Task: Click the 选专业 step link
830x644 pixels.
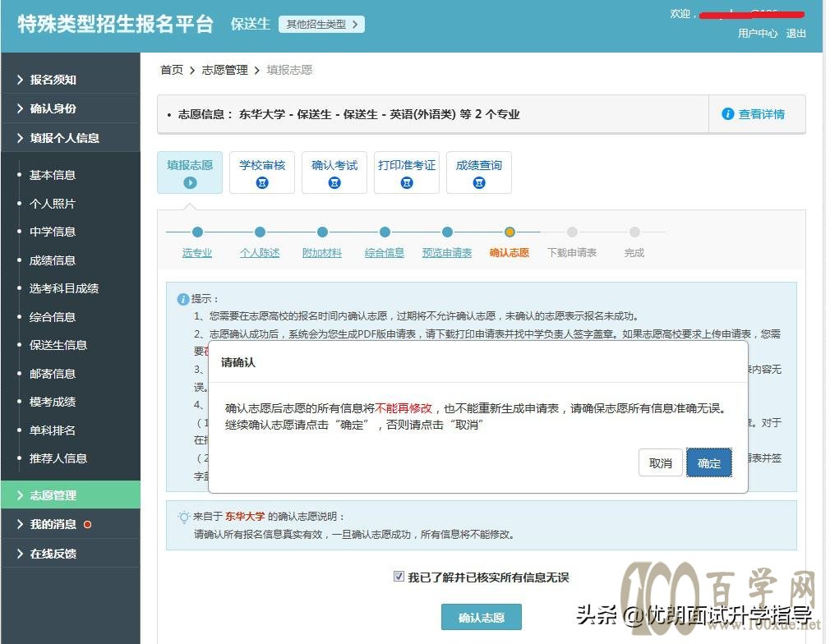Action: point(197,253)
